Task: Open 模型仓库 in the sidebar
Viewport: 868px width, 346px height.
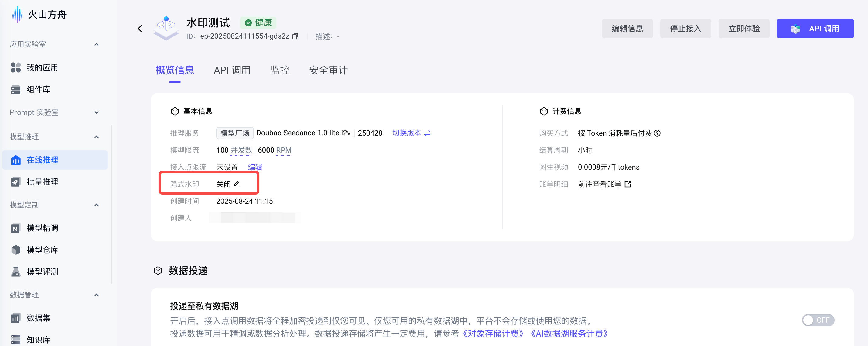Action: (x=42, y=250)
